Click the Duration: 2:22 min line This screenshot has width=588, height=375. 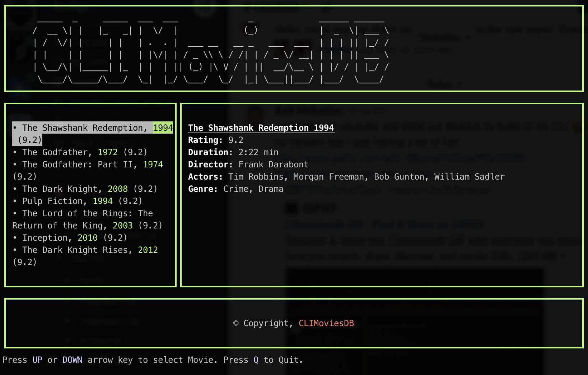233,152
